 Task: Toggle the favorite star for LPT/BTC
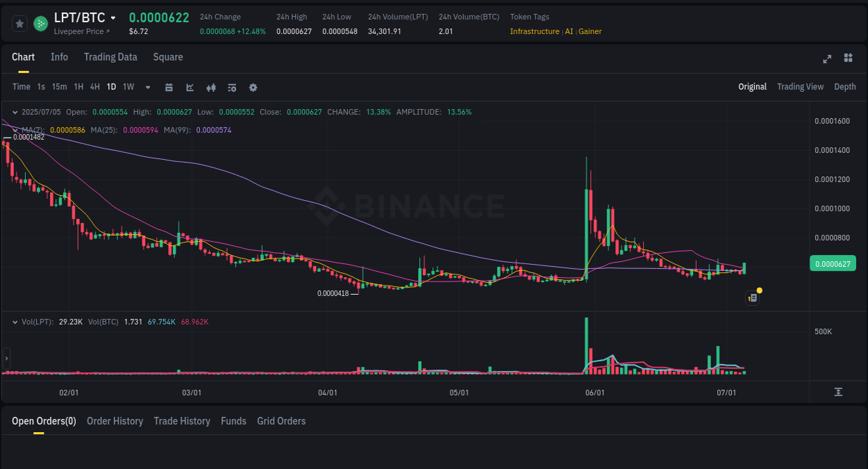pos(19,23)
